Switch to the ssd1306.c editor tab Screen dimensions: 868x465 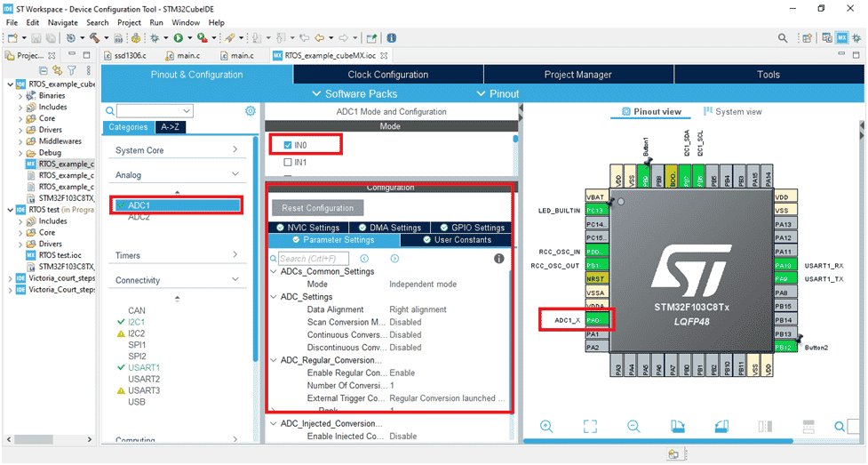coord(125,55)
